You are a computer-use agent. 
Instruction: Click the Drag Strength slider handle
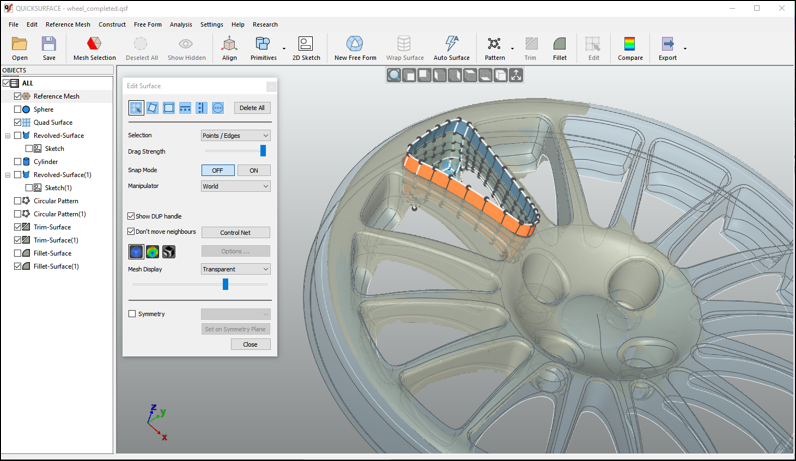tap(263, 151)
